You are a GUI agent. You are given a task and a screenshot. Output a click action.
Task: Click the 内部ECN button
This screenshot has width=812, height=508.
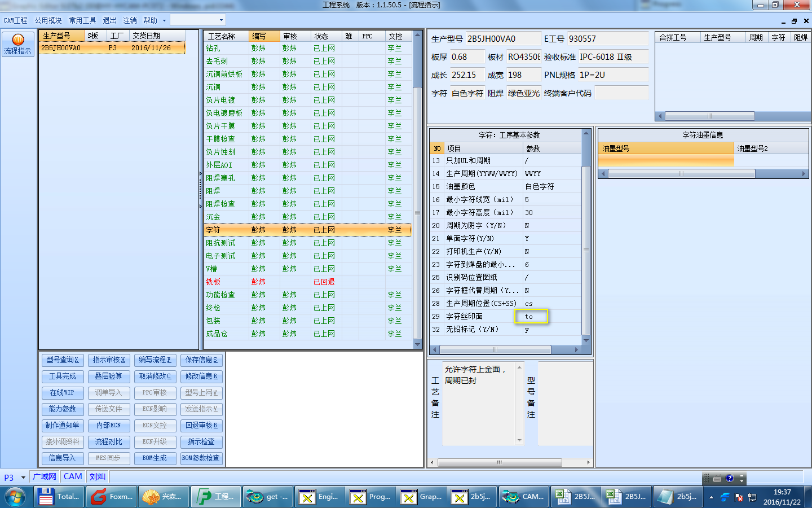[109, 426]
